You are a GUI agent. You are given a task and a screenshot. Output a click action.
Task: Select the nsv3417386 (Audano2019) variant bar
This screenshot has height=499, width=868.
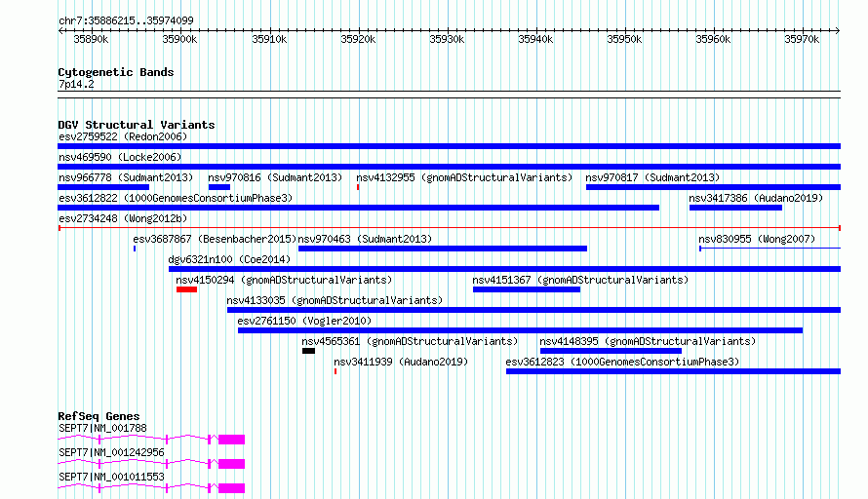pyautogui.click(x=735, y=208)
